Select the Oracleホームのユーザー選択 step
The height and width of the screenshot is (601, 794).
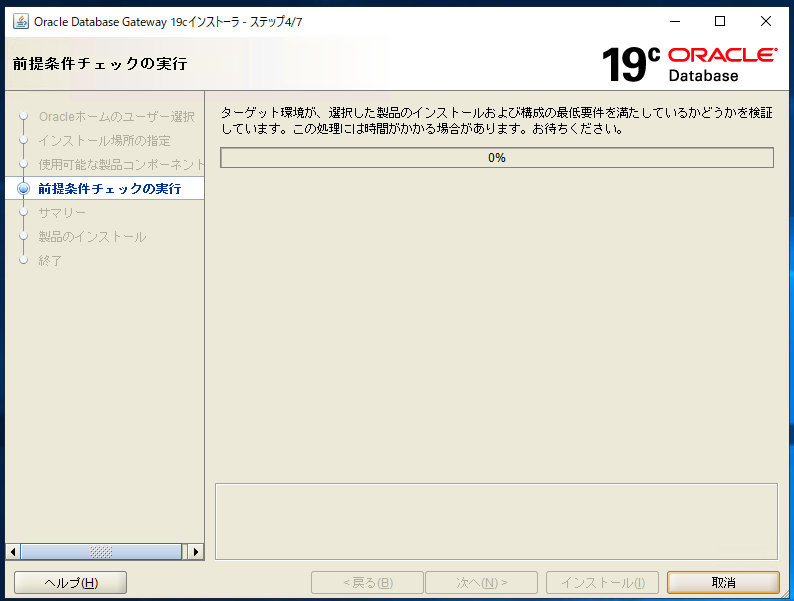(116, 117)
